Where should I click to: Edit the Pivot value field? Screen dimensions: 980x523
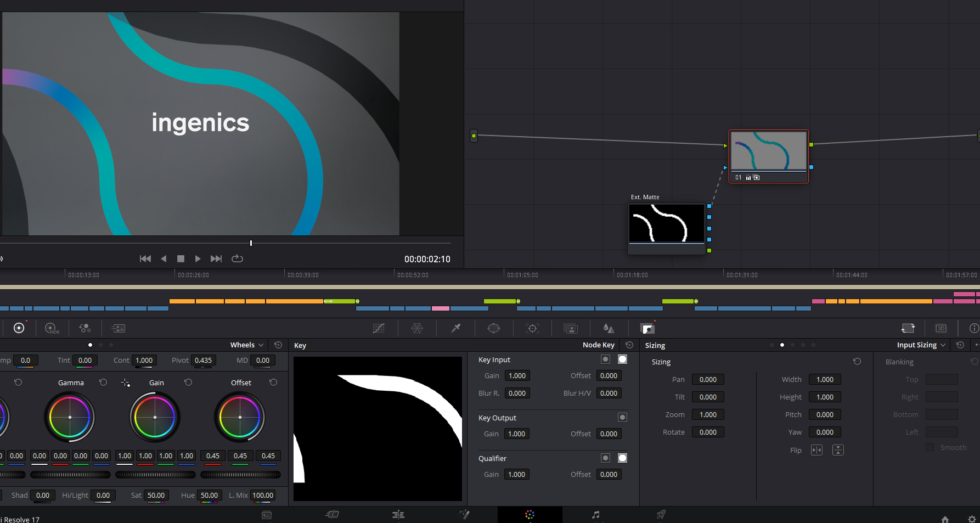[x=203, y=361]
